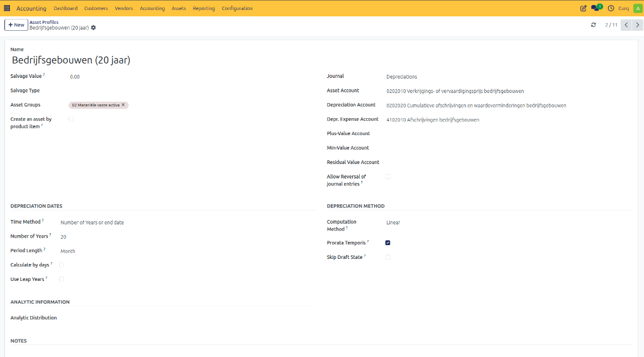The image size is (644, 357).
Task: Go to the previous record arrow
Action: click(626, 25)
